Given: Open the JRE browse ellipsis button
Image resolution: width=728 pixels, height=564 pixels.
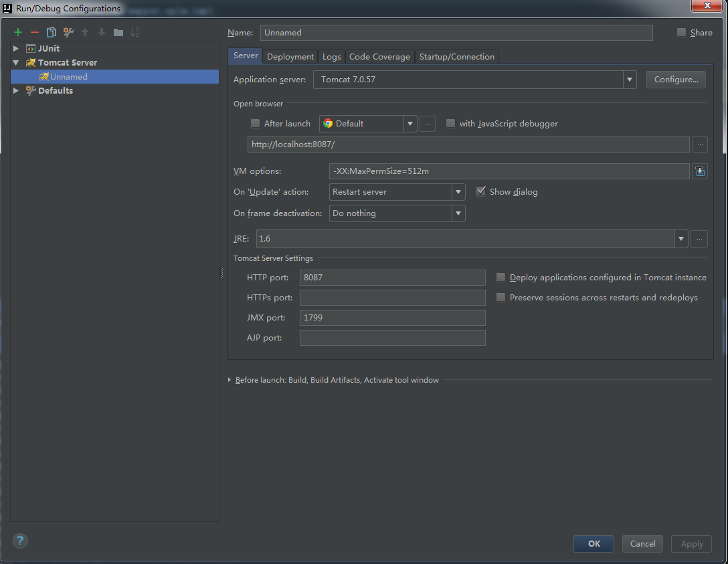Looking at the screenshot, I should 699,239.
